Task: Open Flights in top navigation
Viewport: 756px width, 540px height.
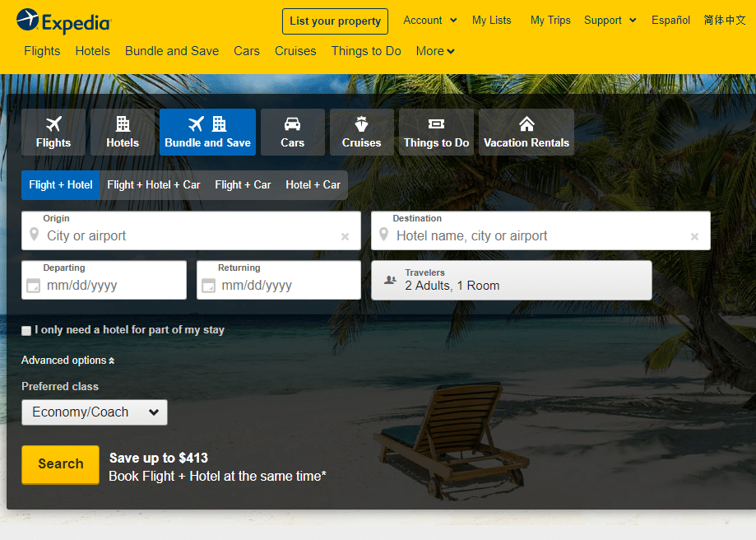Action: click(42, 51)
